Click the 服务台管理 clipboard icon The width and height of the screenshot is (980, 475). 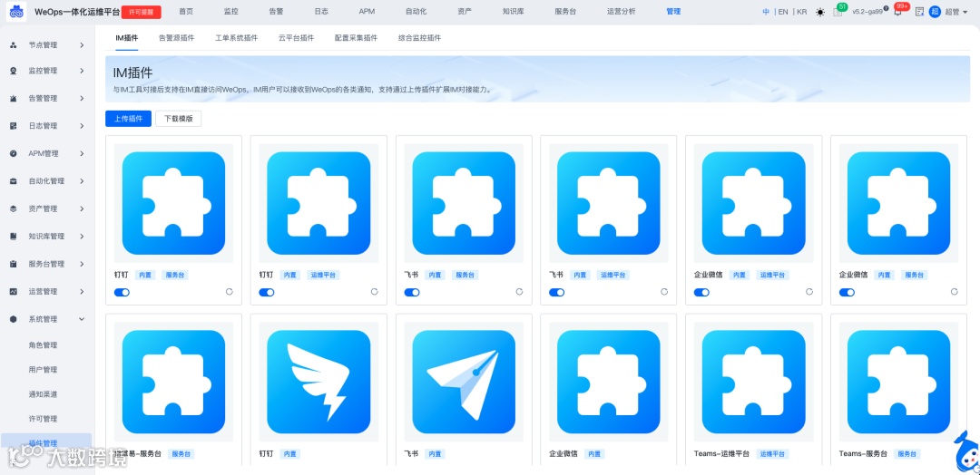click(13, 264)
